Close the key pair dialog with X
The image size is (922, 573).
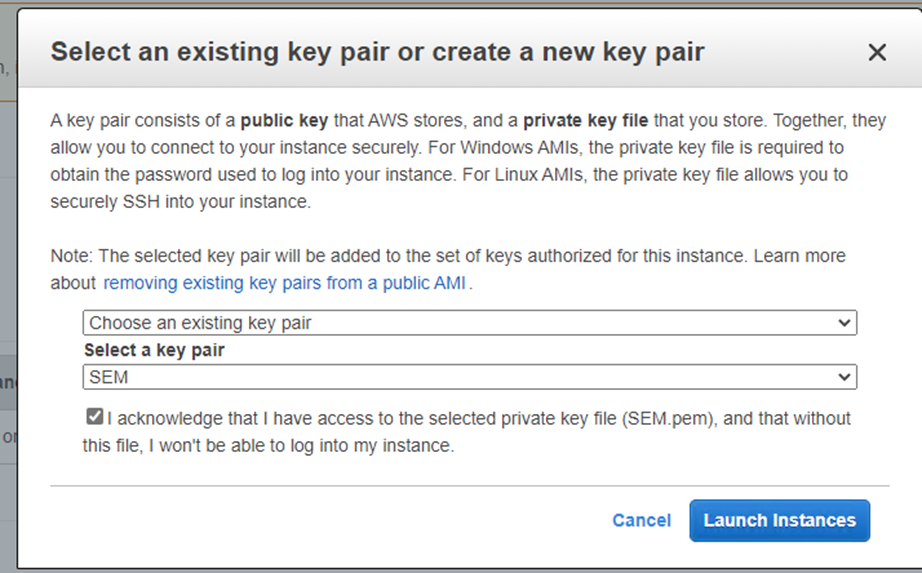point(877,53)
